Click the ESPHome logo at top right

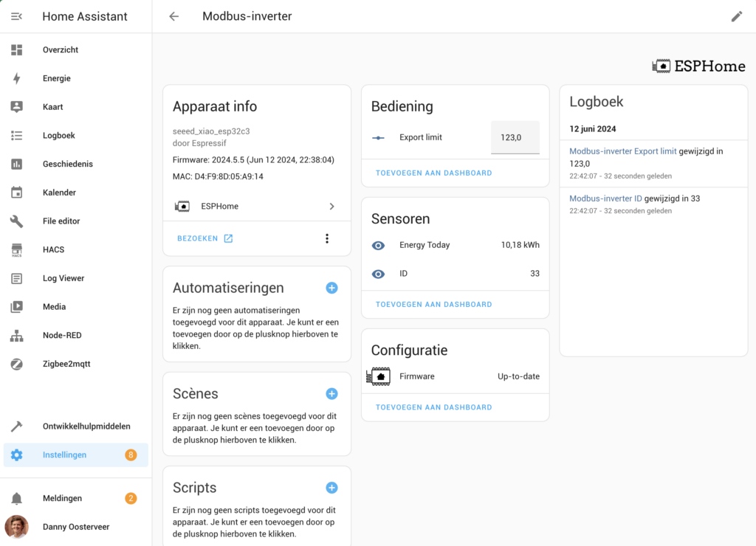coord(698,66)
